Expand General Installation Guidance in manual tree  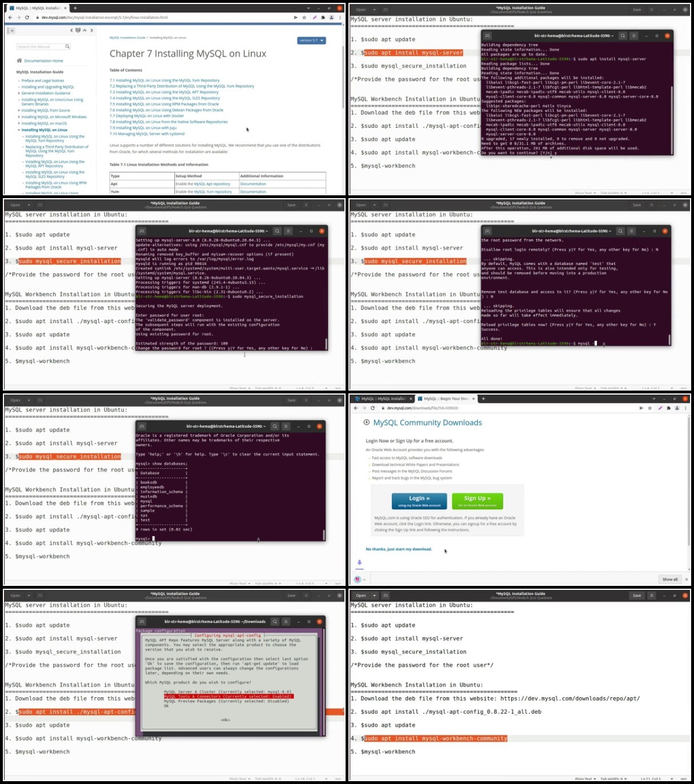19,93
